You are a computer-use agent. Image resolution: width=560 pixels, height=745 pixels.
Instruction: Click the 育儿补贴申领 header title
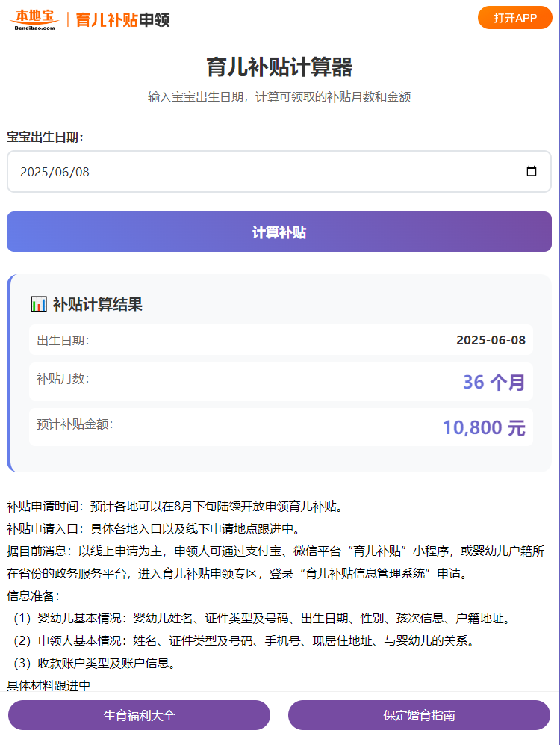tap(122, 20)
